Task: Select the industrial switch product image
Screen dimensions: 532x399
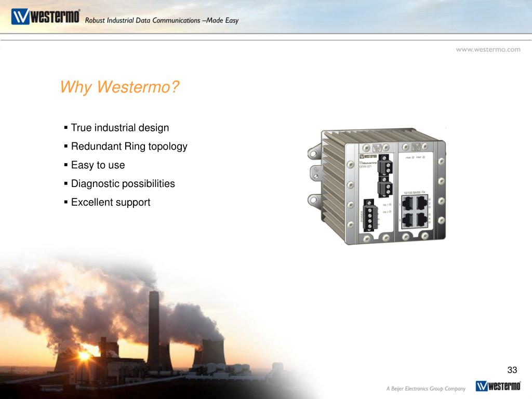Action: pyautogui.click(x=377, y=187)
